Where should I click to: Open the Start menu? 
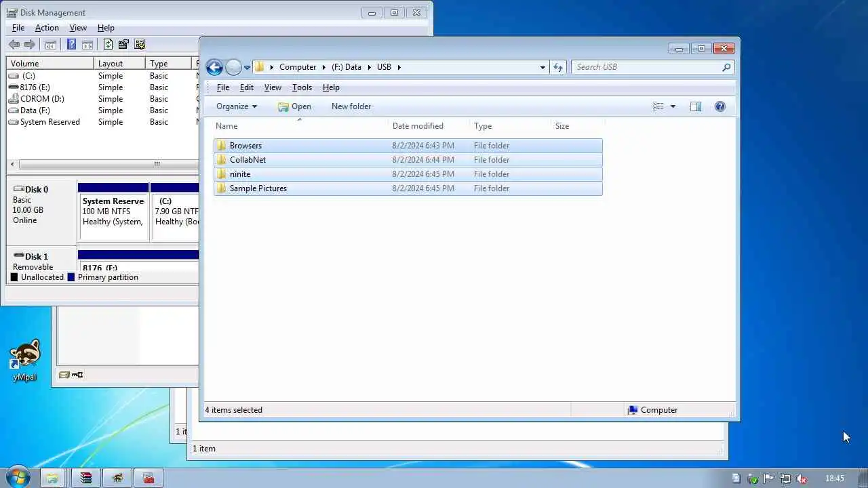coord(18,478)
